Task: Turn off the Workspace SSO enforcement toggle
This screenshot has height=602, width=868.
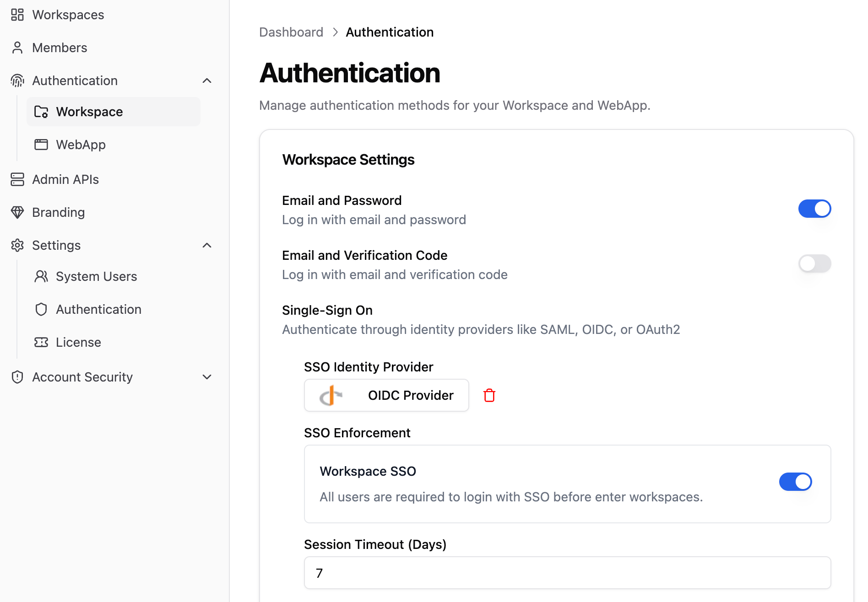Action: point(795,482)
